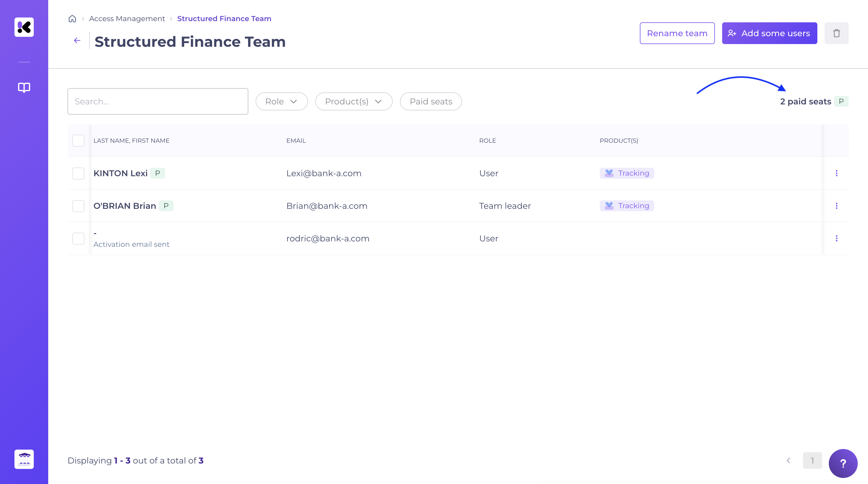The image size is (868, 484).
Task: Open the book icon in sidebar
Action: point(24,88)
